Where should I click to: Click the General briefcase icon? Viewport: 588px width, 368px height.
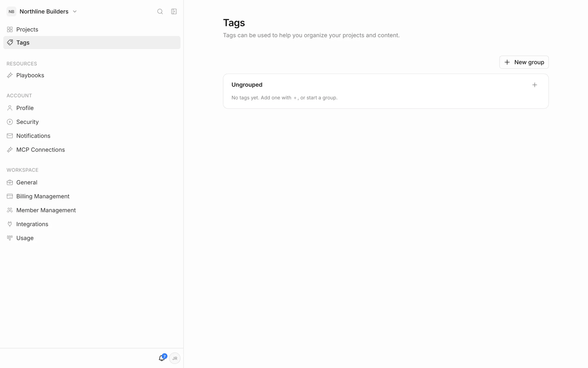click(x=10, y=182)
